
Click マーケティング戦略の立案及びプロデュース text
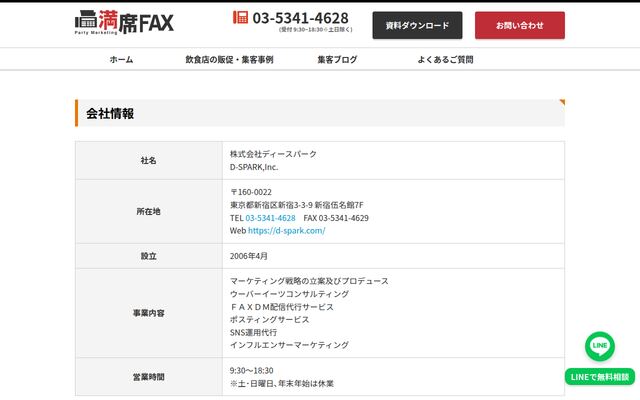point(309,281)
